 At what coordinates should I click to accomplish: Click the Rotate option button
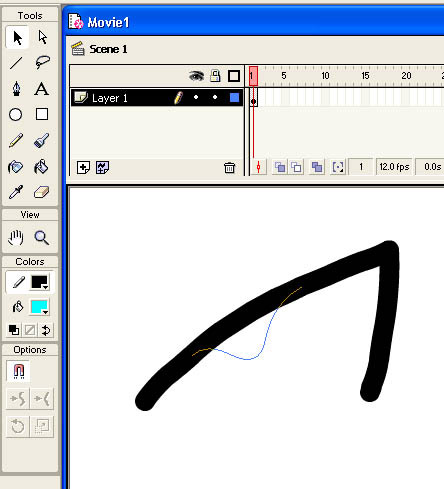click(x=18, y=426)
